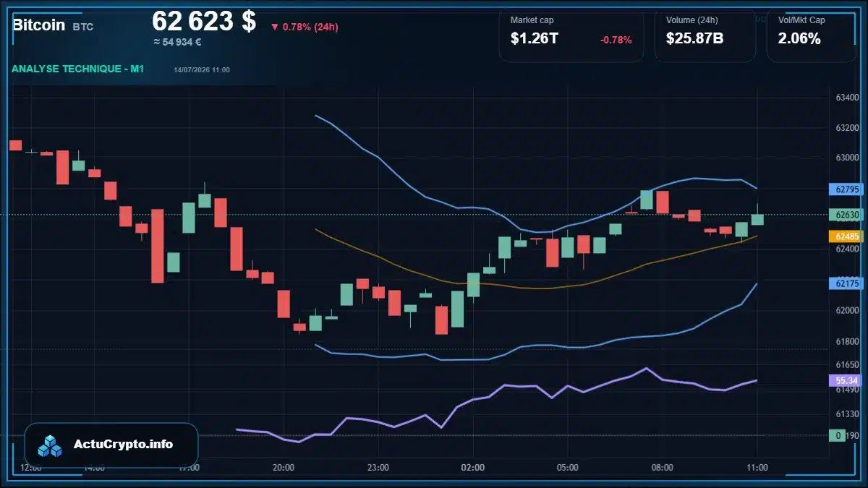Select the BTC ticker label

[x=82, y=27]
